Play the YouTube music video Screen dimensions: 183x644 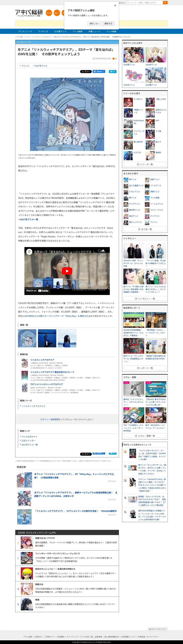tap(67, 271)
